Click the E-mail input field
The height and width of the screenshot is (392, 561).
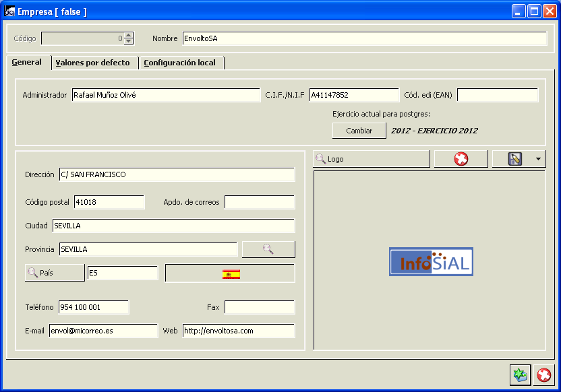pos(103,331)
